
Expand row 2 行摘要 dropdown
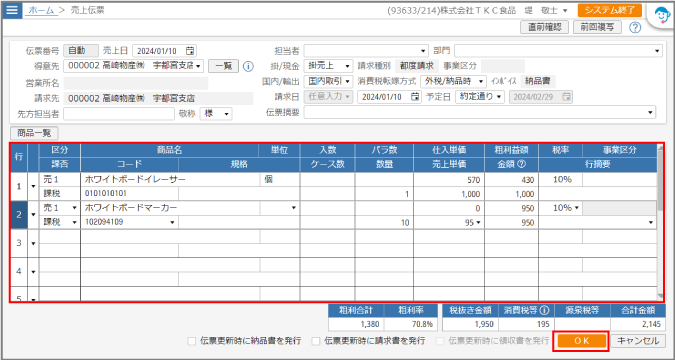click(650, 222)
